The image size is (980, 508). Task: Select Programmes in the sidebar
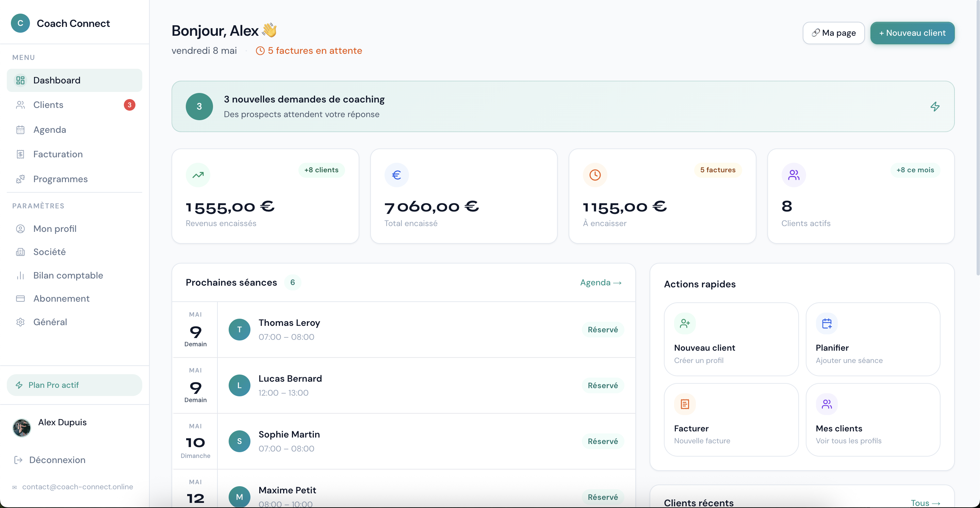point(75,179)
